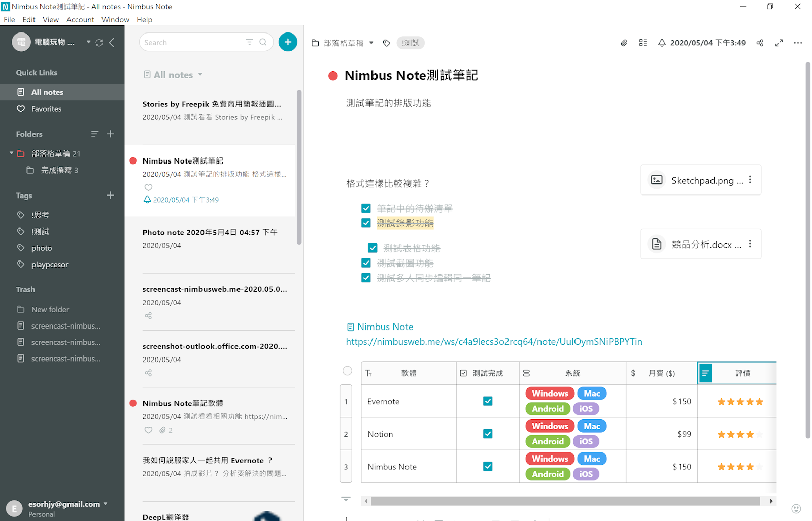Screen dimensions: 812x521
Task: Open the Nimbus Note linked page
Action: pos(380,327)
